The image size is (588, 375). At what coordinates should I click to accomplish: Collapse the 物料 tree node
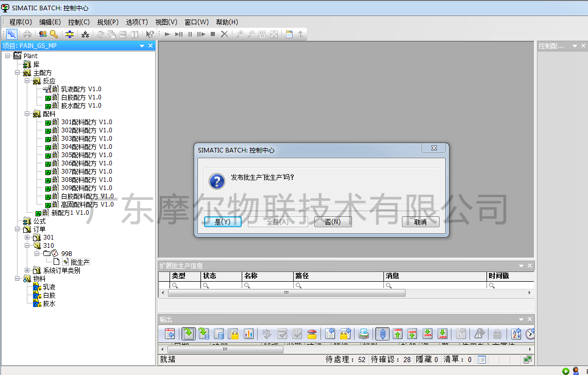click(17, 278)
